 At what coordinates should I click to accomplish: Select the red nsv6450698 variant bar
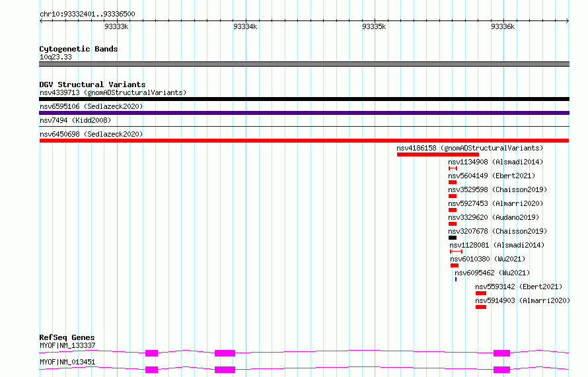304,141
